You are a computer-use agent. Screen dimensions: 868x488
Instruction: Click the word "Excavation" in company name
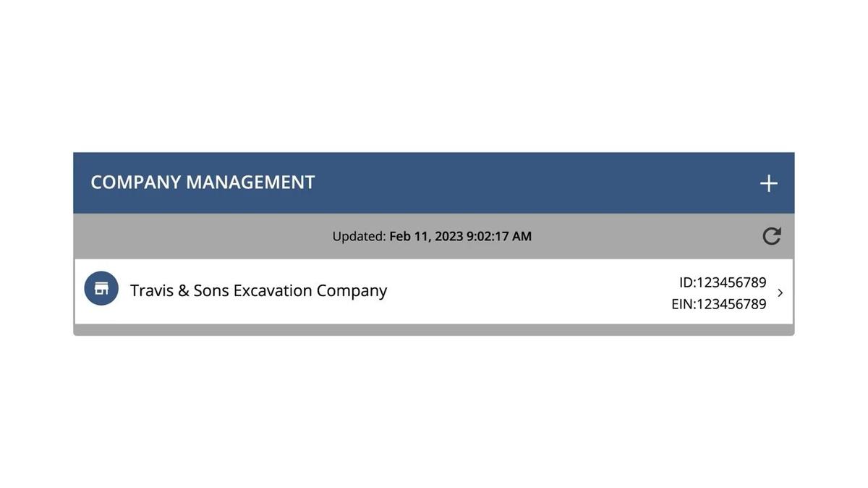(273, 290)
